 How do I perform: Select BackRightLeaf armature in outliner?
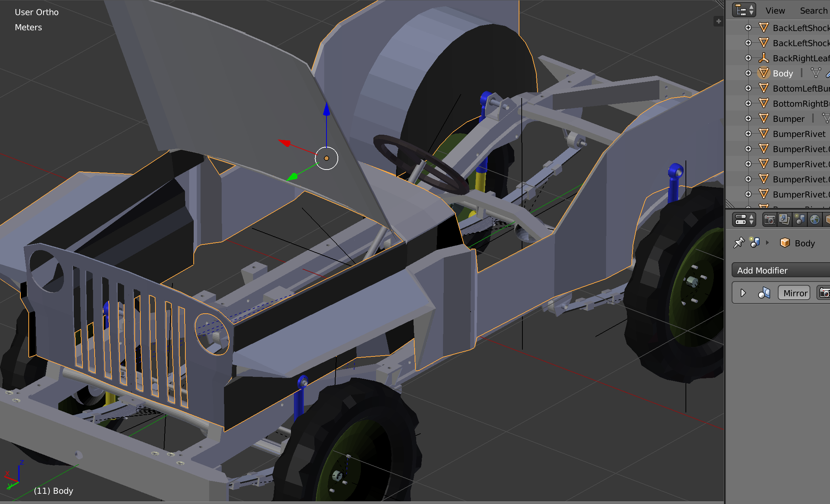click(800, 58)
